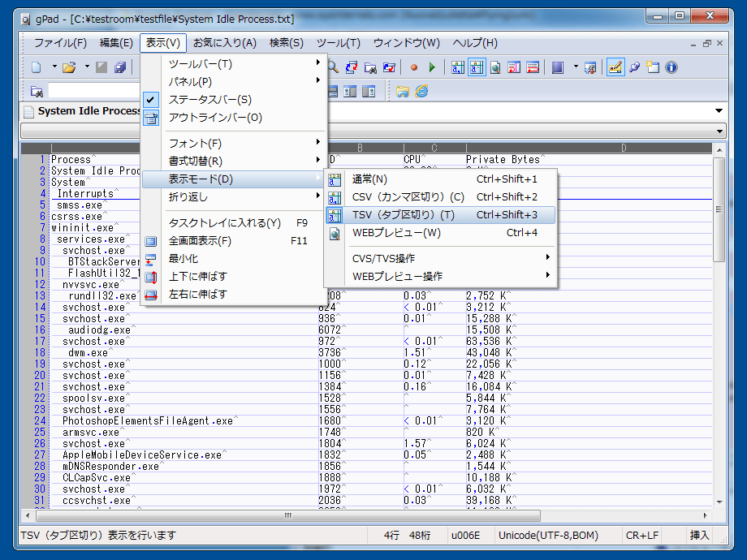
Task: Click the New file icon
Action: pyautogui.click(x=37, y=67)
